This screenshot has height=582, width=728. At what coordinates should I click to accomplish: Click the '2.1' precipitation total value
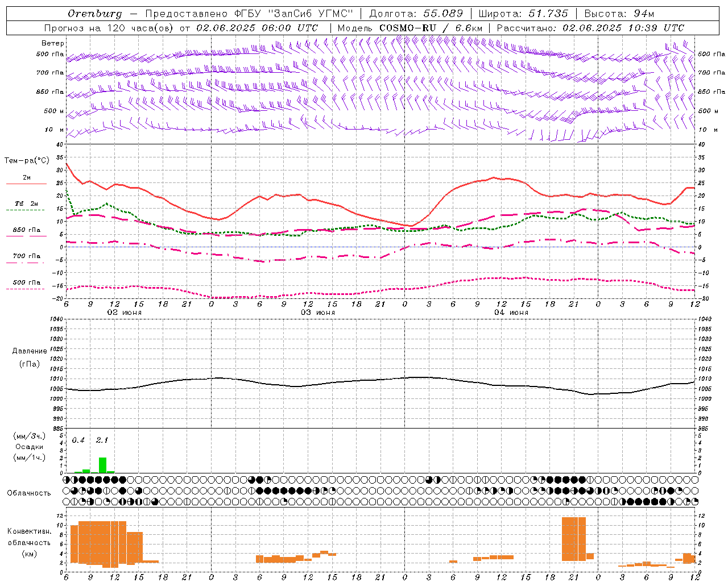tap(102, 440)
